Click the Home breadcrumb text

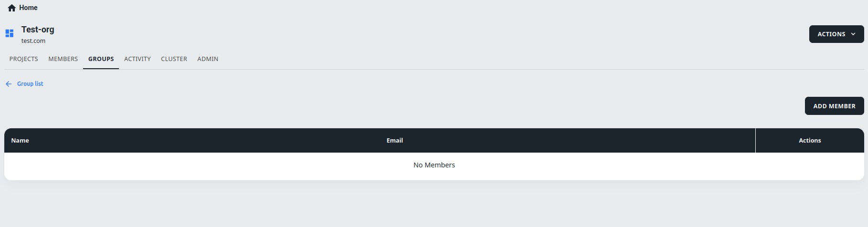tap(28, 8)
